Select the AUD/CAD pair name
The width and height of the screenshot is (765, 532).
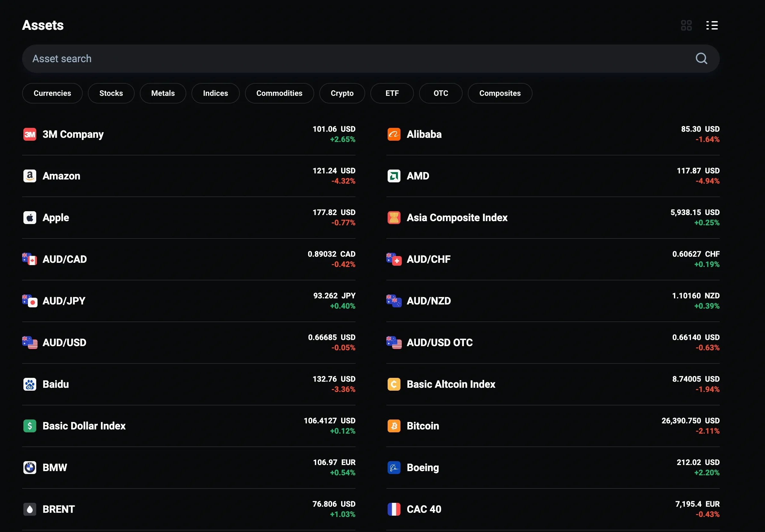pyautogui.click(x=65, y=259)
